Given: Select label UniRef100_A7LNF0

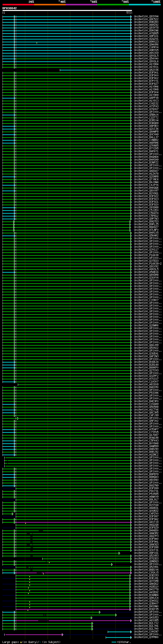Looking at the screenshot, I should coord(146,230).
